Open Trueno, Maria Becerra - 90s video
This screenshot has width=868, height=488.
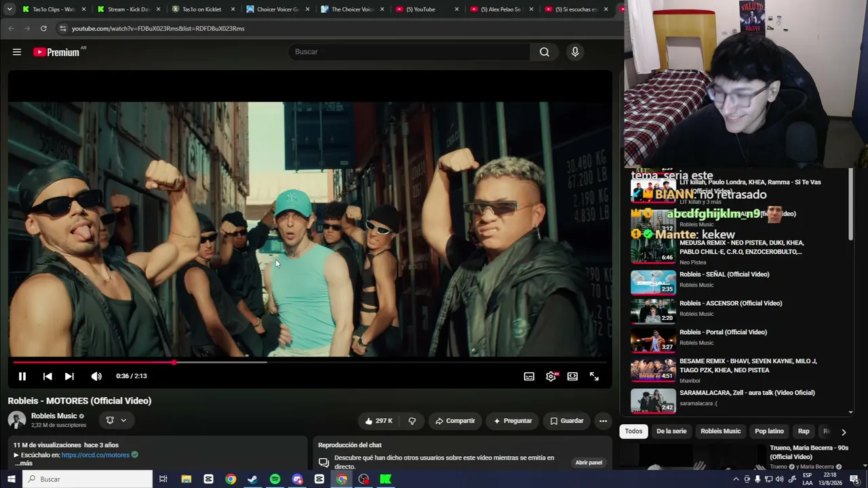click(810, 452)
